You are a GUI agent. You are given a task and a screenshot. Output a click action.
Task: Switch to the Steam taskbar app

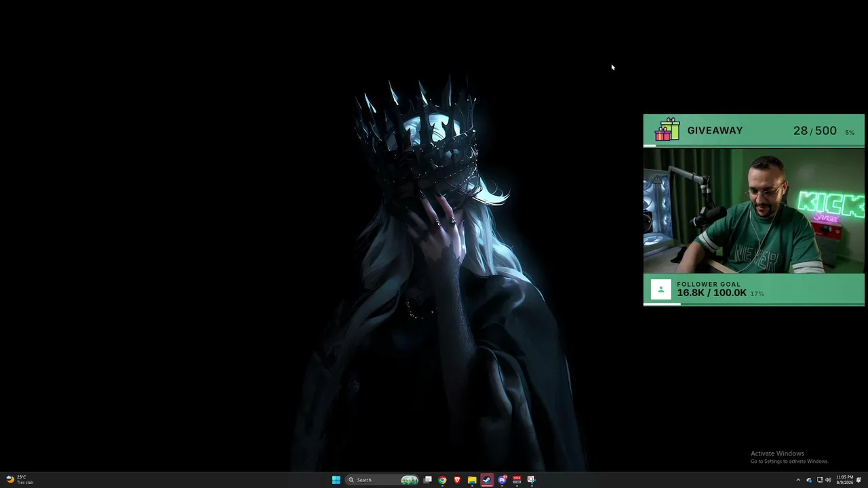[x=487, y=480]
